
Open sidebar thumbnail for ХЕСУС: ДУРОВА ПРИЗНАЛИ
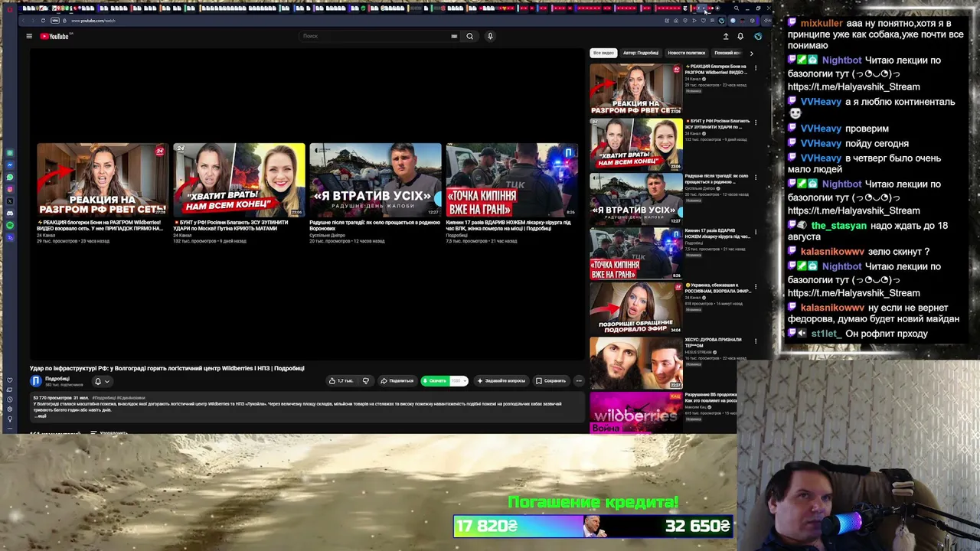[635, 363]
